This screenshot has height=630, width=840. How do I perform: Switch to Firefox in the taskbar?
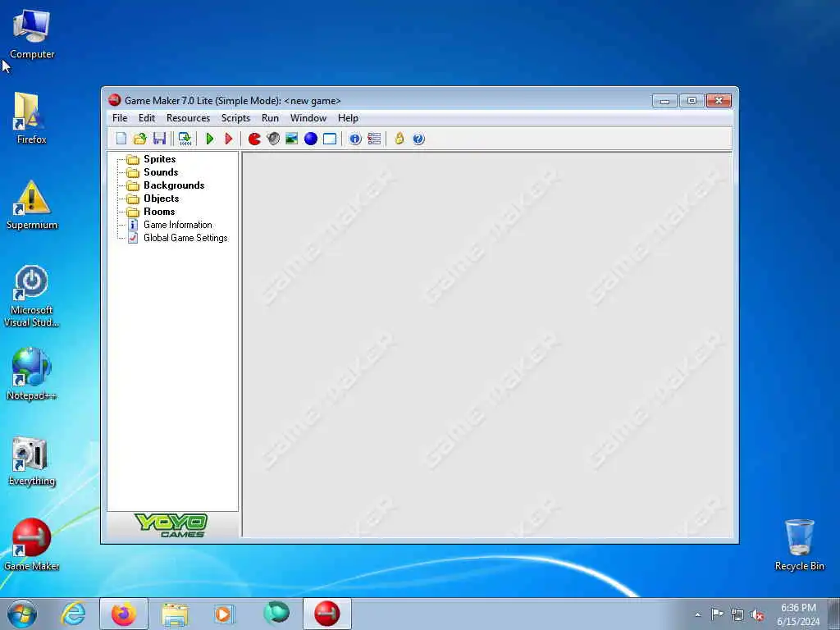124,614
